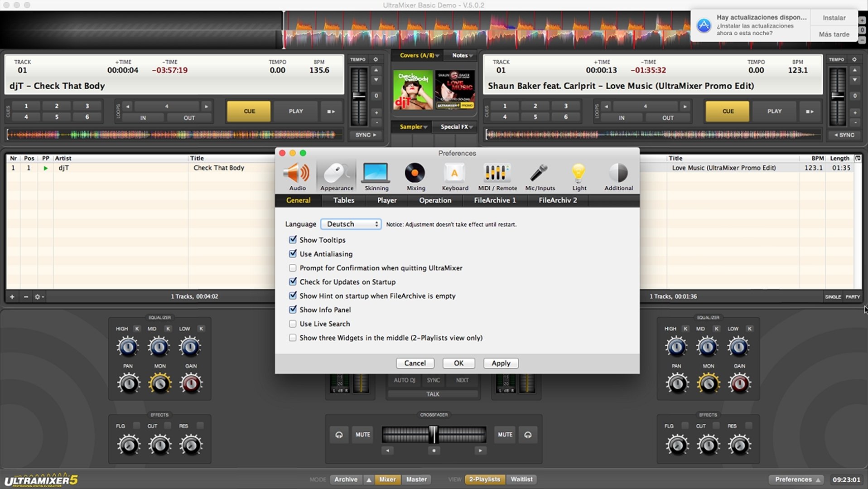Switch to 2-Playlists view

point(484,479)
